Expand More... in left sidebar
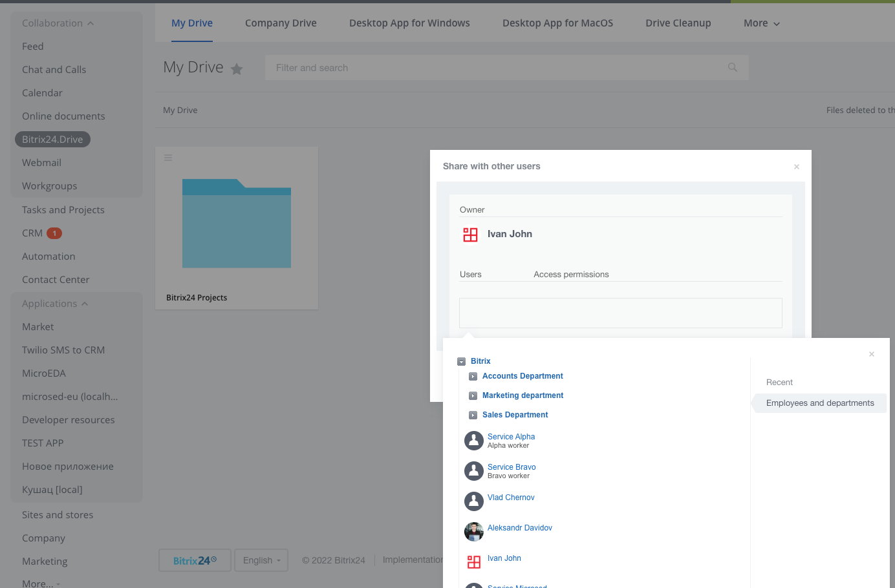This screenshot has height=588, width=895. click(41, 583)
